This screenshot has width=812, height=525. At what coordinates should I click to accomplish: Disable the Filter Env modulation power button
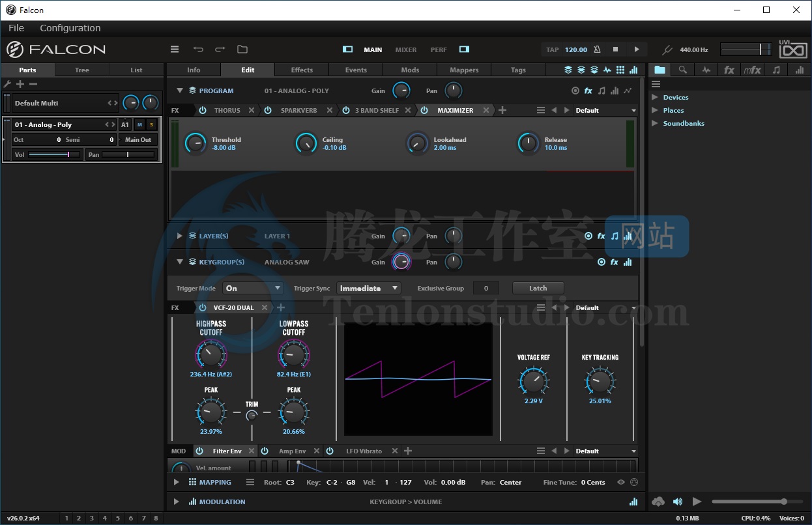coord(199,451)
